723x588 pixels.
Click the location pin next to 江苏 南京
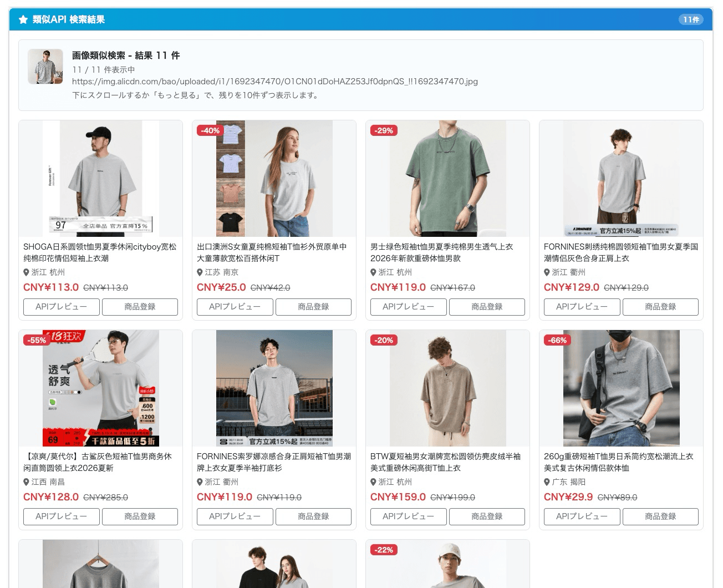(200, 272)
